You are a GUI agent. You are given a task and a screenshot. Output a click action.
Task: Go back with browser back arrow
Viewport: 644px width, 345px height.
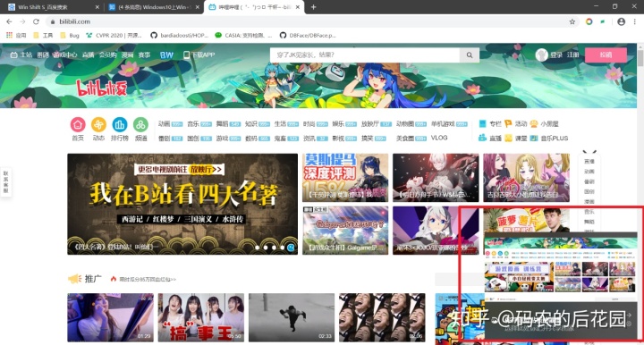click(9, 21)
